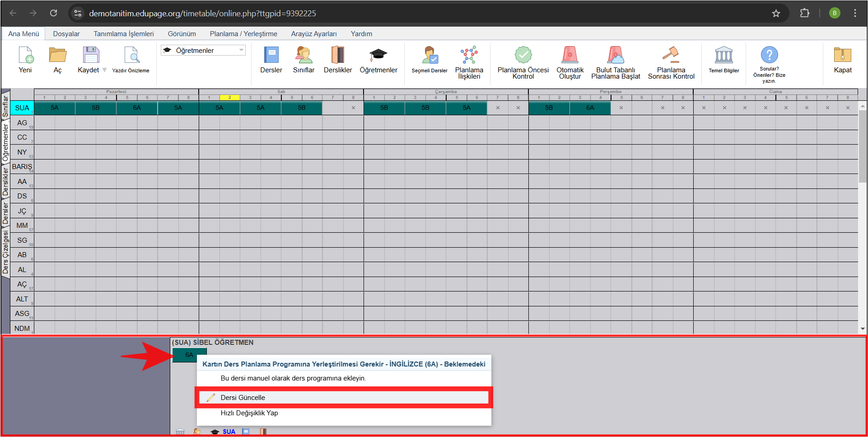Select the AG teacher row header
The height and width of the screenshot is (437, 868).
point(22,122)
